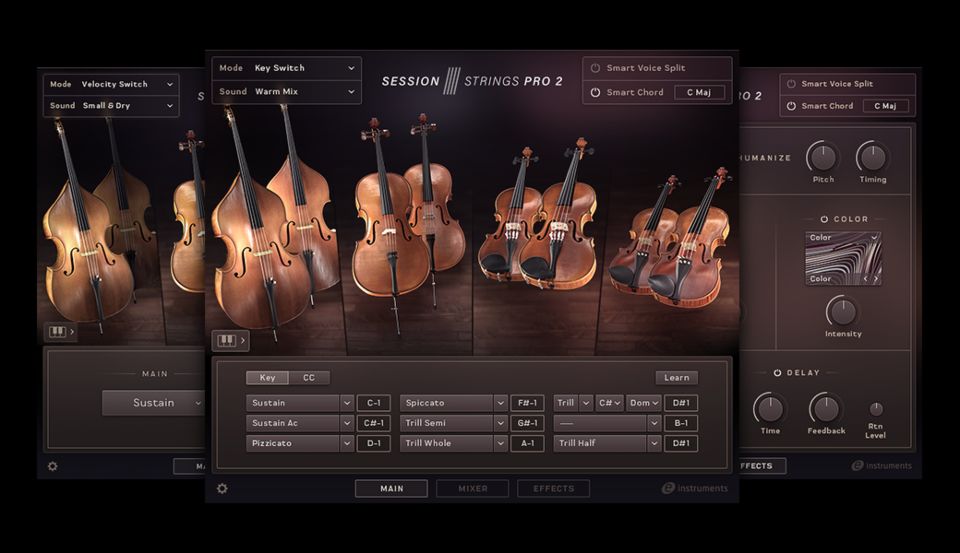This screenshot has height=553, width=960.
Task: Click settings gear left of the MAIN tab
Action: (222, 489)
